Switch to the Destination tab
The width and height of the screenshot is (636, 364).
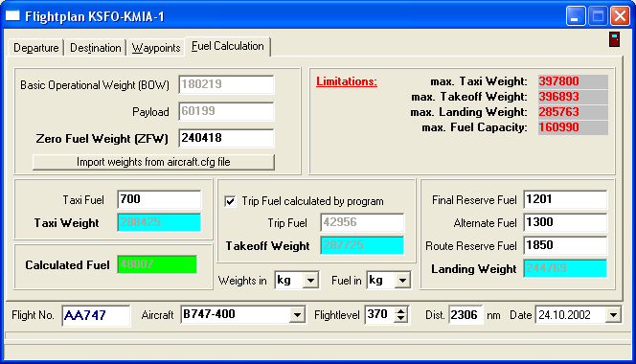[96, 48]
